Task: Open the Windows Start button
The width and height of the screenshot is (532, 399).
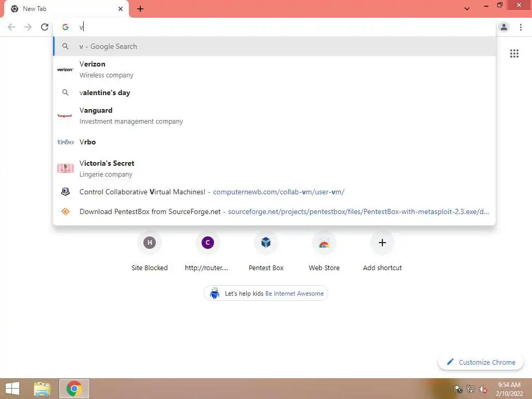Action: [x=12, y=389]
